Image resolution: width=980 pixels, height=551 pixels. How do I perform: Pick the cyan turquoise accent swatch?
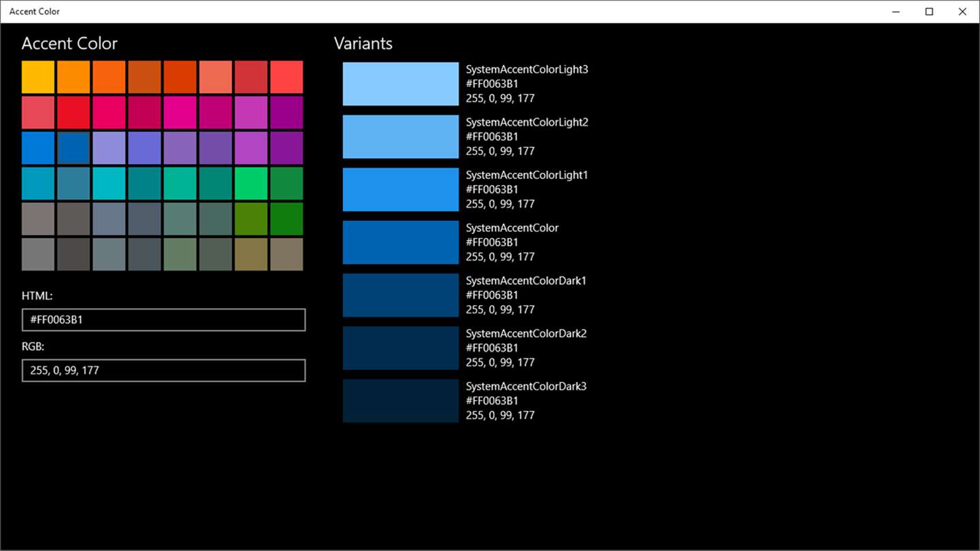coord(109,184)
